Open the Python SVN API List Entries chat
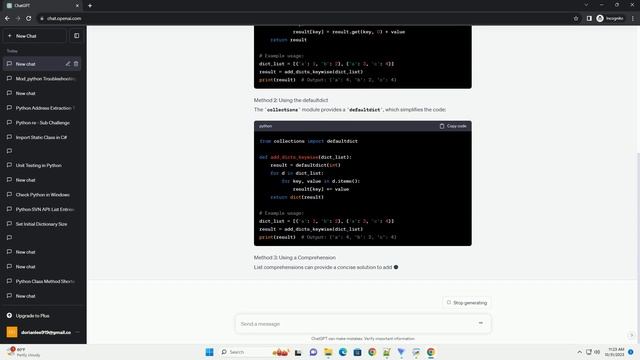Screen dimensions: 640x360 point(42,209)
